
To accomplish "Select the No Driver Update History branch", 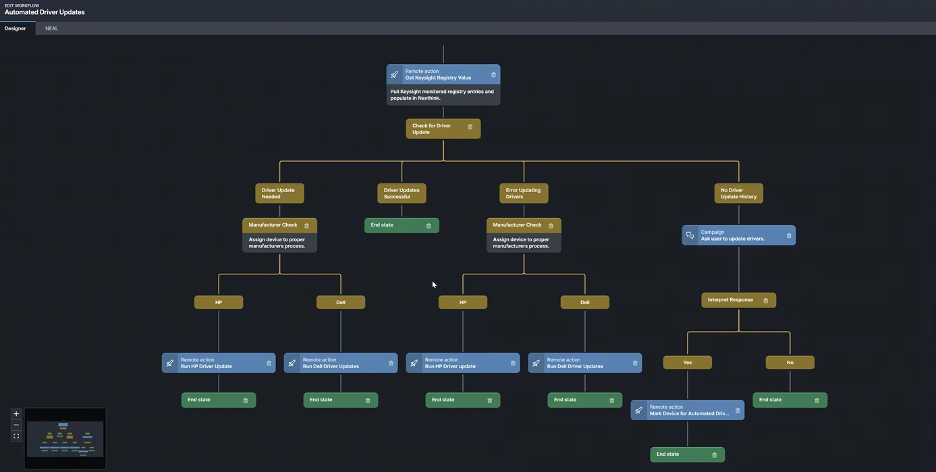I will (x=738, y=192).
